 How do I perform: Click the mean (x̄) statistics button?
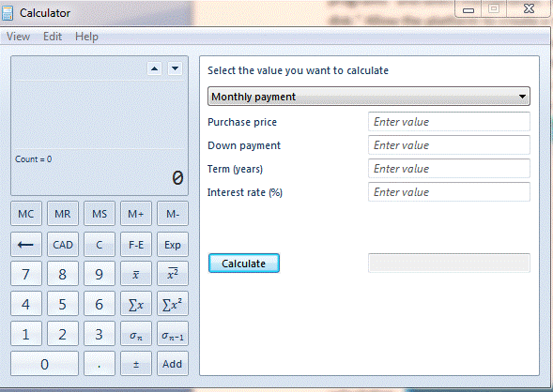(136, 274)
